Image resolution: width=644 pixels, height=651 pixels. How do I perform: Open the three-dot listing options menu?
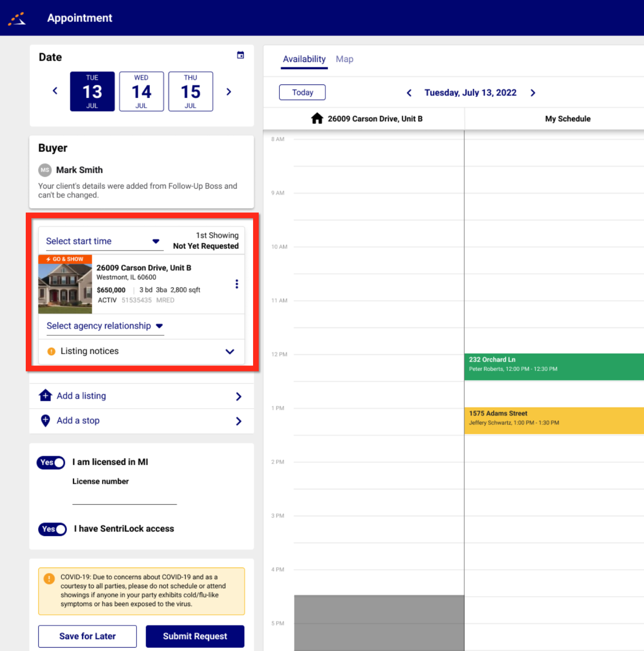coord(237,284)
